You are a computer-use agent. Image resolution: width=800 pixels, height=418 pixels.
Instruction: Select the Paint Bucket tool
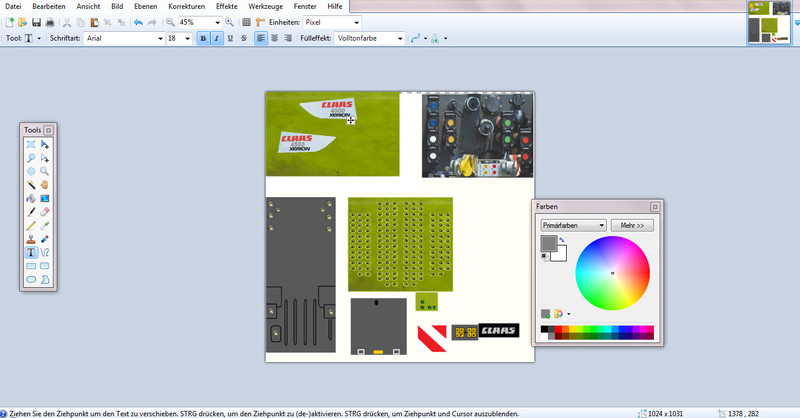click(31, 199)
